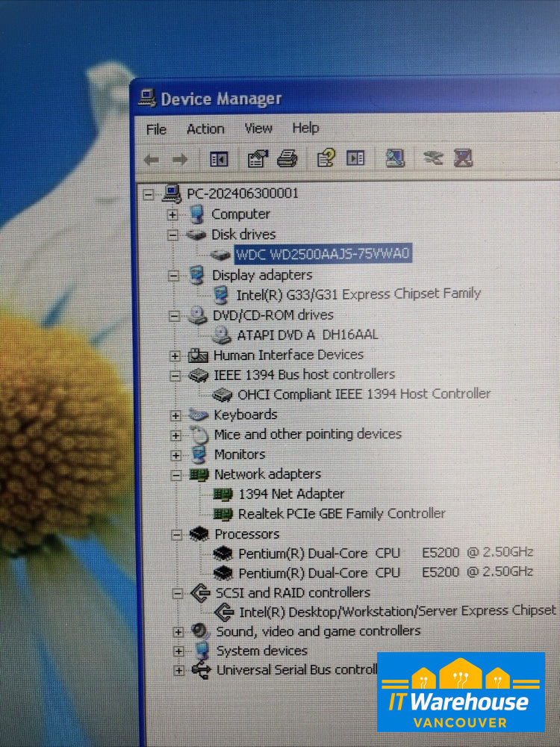Select OHCI Compliant IEEE 1394 Host Controller
Screen dimensions: 560x747
364,394
